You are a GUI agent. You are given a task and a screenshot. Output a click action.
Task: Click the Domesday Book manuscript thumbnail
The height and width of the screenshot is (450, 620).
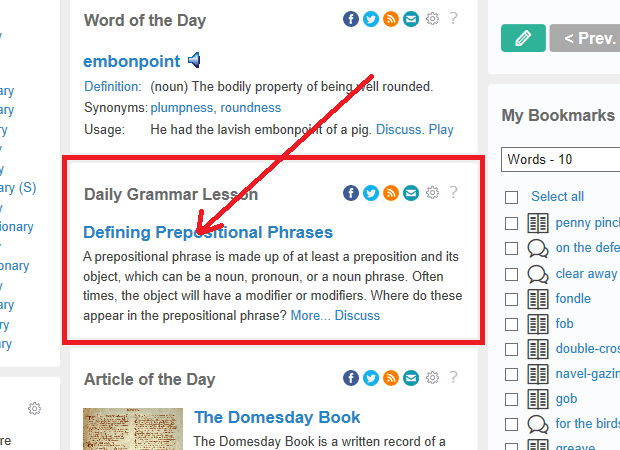[x=133, y=429]
